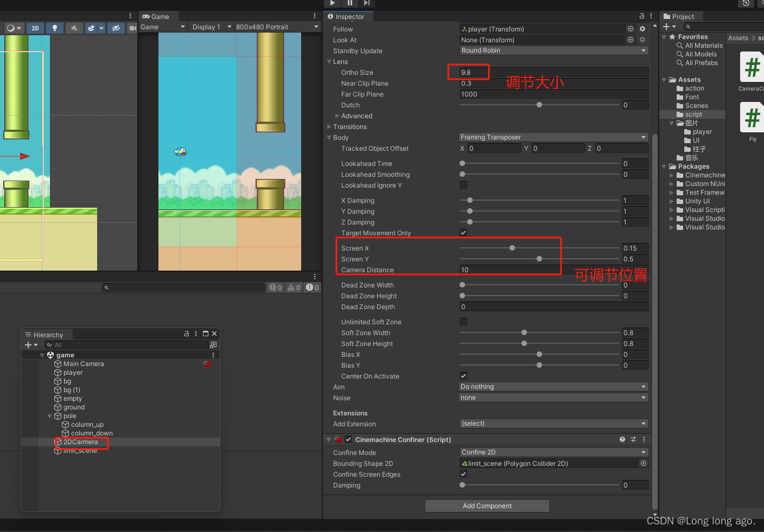
Task: Open the scene effects dropdown arrow
Action: click(101, 28)
